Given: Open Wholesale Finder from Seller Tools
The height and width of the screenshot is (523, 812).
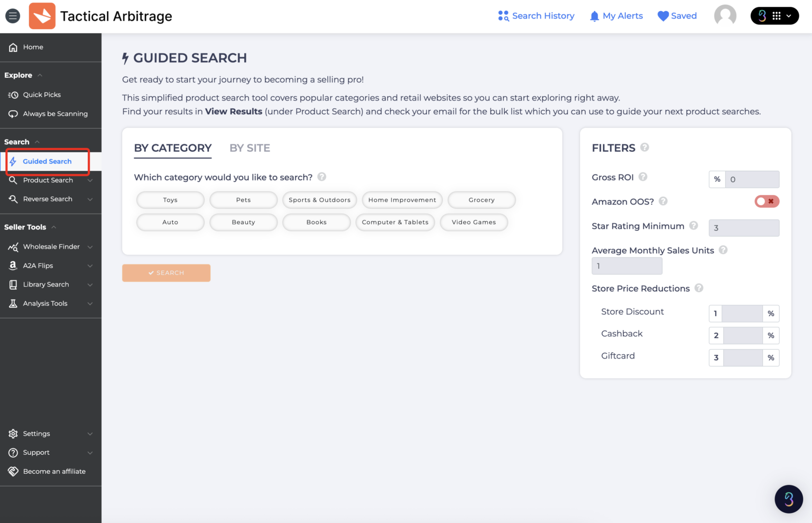Looking at the screenshot, I should [51, 246].
